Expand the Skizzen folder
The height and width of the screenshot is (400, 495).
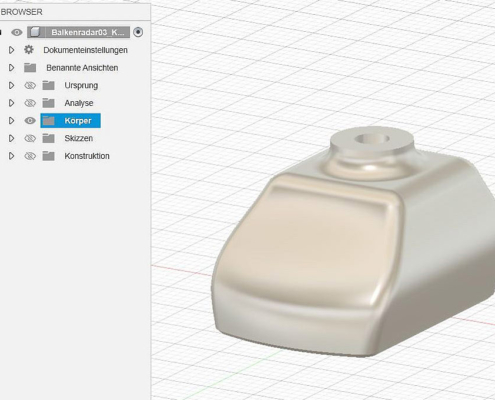[x=11, y=138]
